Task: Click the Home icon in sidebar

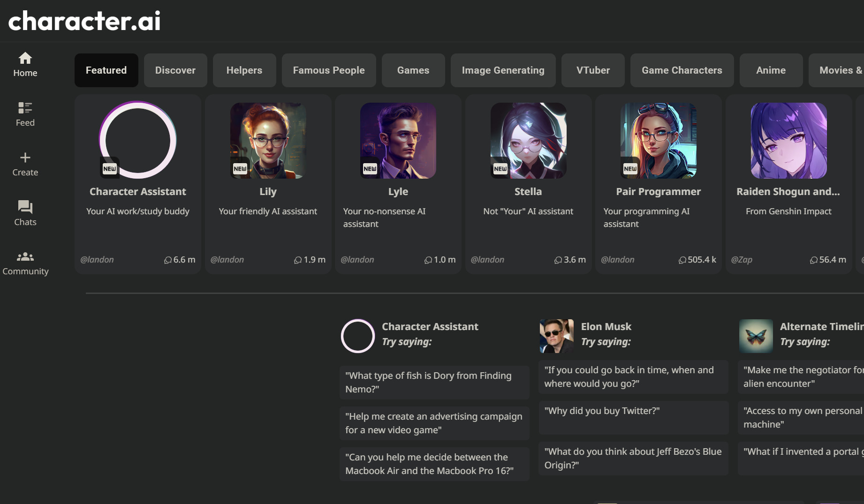Action: [x=25, y=58]
